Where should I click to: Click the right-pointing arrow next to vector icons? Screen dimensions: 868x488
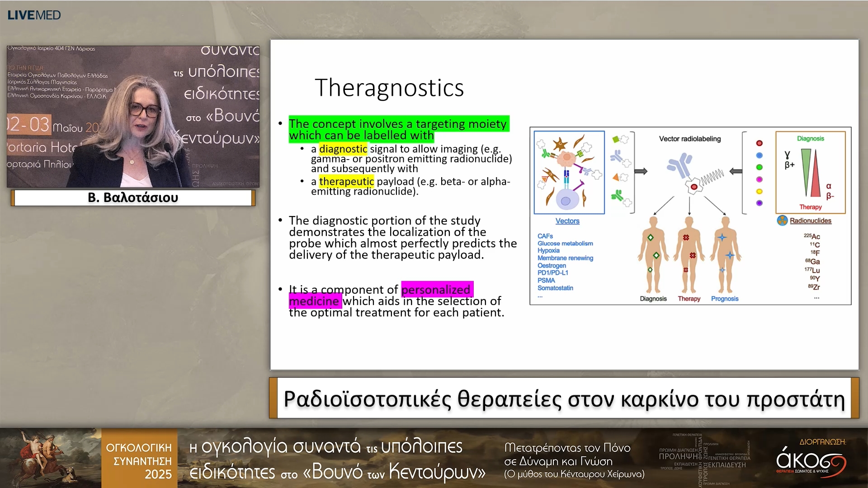pos(641,171)
